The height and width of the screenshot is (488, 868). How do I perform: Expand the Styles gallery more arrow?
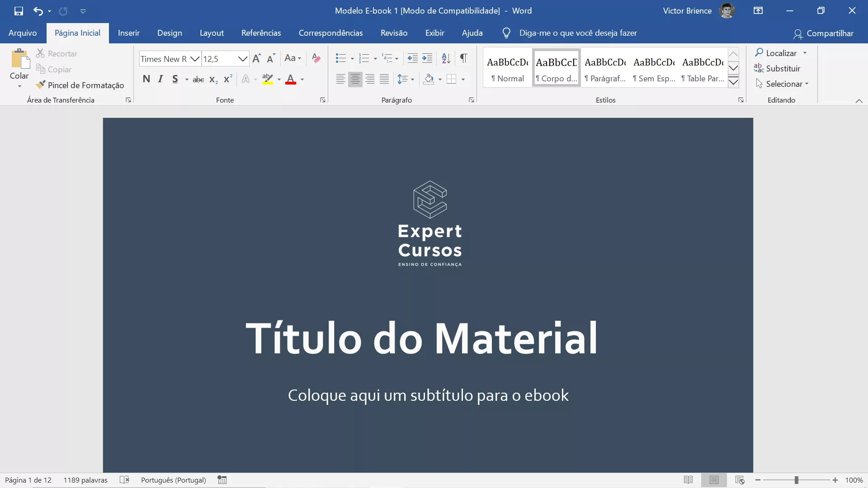click(733, 83)
